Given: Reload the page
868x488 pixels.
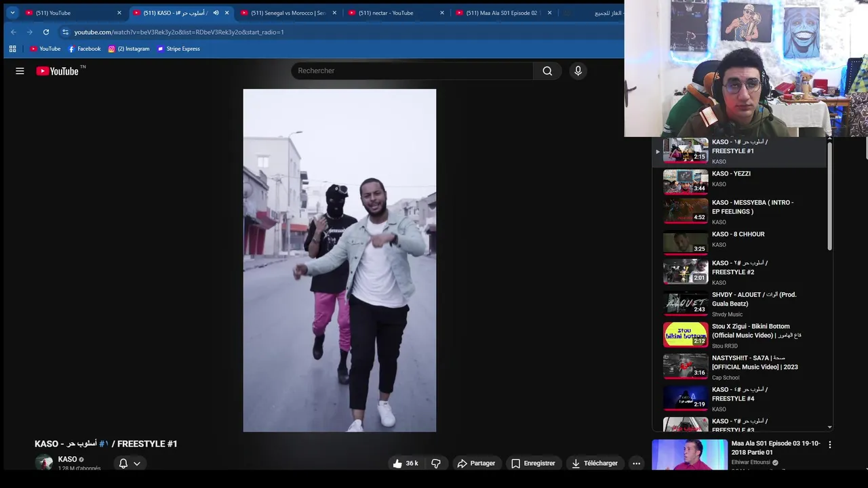Looking at the screenshot, I should pos(45,32).
